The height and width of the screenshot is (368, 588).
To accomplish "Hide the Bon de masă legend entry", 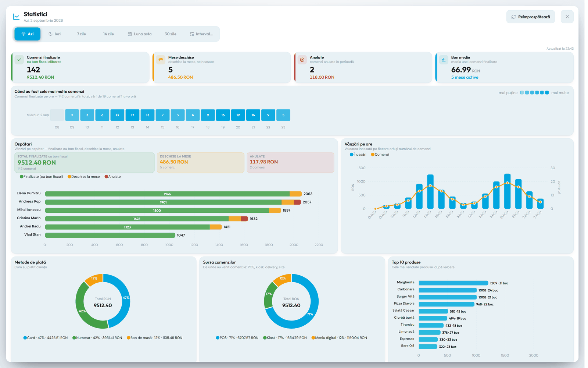I will pos(155,338).
